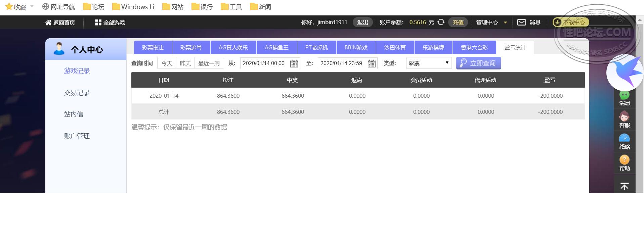This screenshot has height=234, width=644.
Task: Click the 盈亏 column header
Action: [550, 80]
